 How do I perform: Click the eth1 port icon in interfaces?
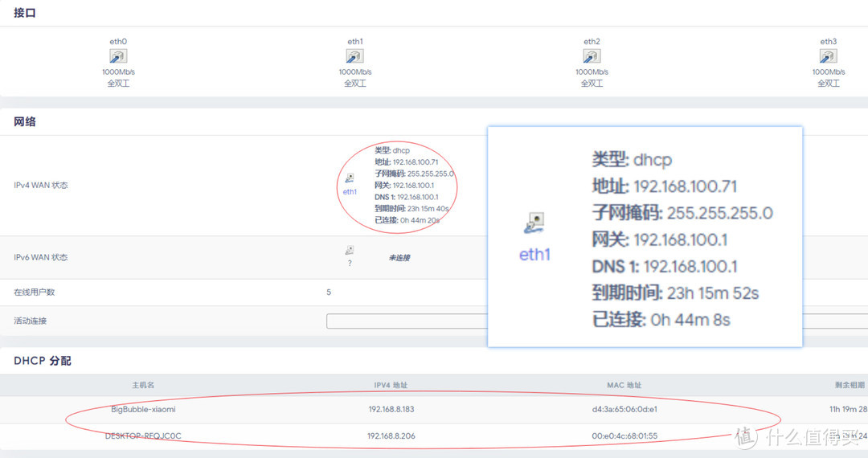click(355, 56)
